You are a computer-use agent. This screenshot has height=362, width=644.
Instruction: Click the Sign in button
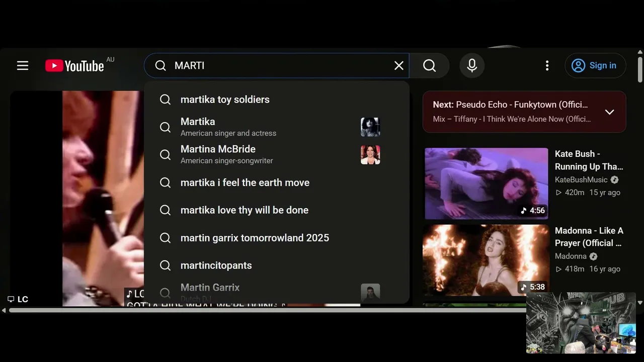tap(595, 65)
